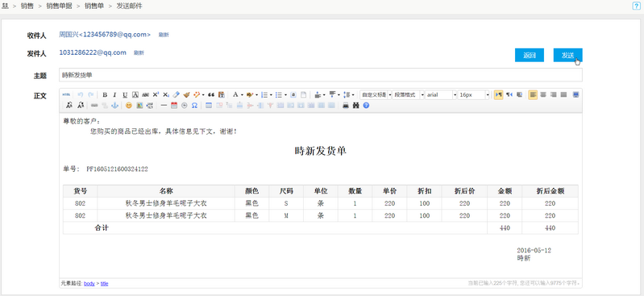The image size is (644, 296).
Task: Refresh recipient with 刷新 link
Action: [164, 35]
